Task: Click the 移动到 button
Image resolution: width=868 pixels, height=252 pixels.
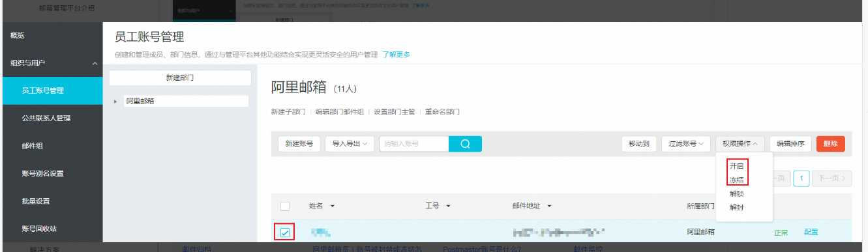Action: click(638, 144)
